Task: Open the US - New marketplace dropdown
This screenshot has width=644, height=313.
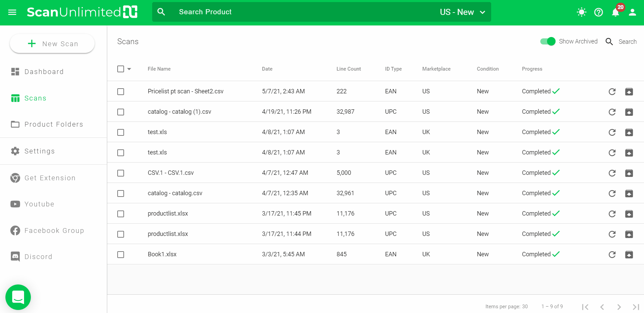Action: coord(462,12)
